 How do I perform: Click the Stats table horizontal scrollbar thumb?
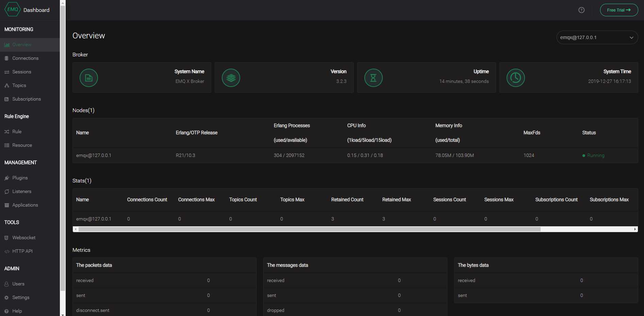[x=310, y=229]
